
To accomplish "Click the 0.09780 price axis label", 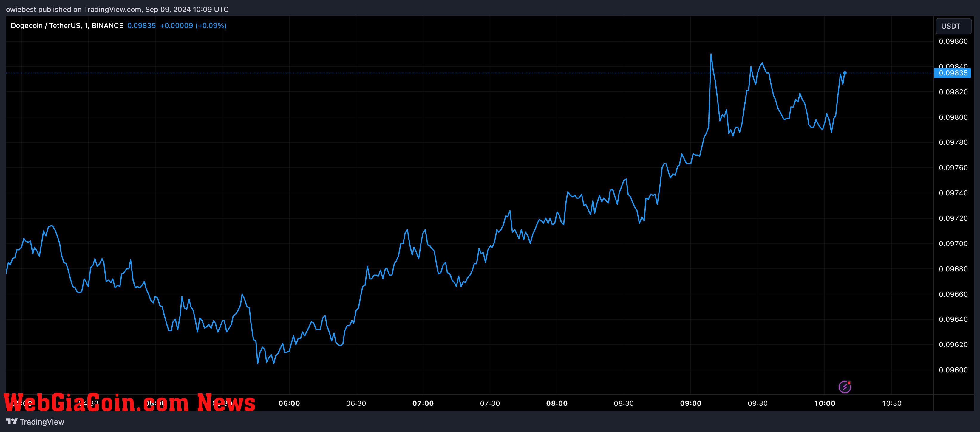I will tap(953, 142).
